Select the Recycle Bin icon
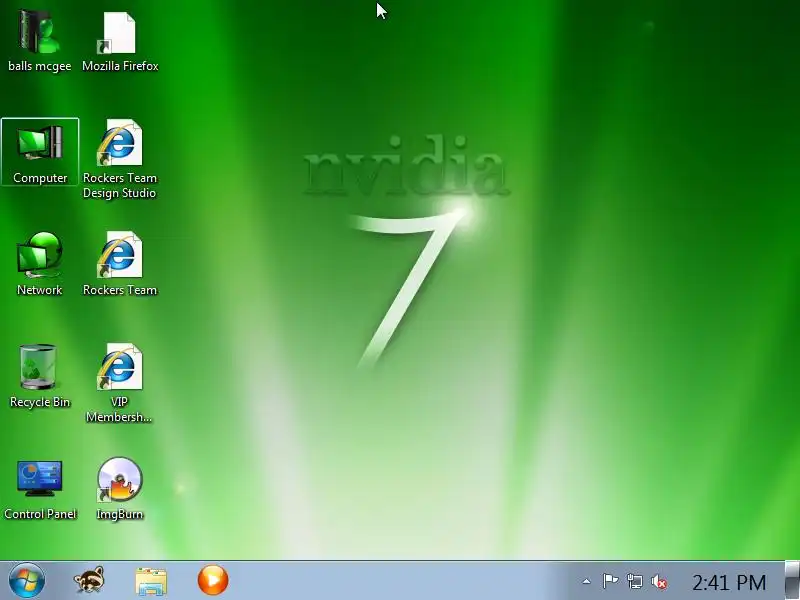Screen dimensions: 800x600 click(40, 376)
